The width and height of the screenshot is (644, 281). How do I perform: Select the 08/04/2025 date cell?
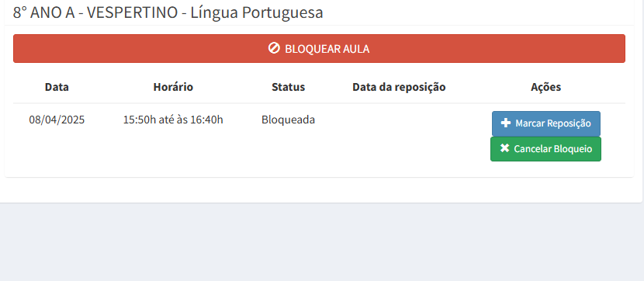[x=57, y=120]
